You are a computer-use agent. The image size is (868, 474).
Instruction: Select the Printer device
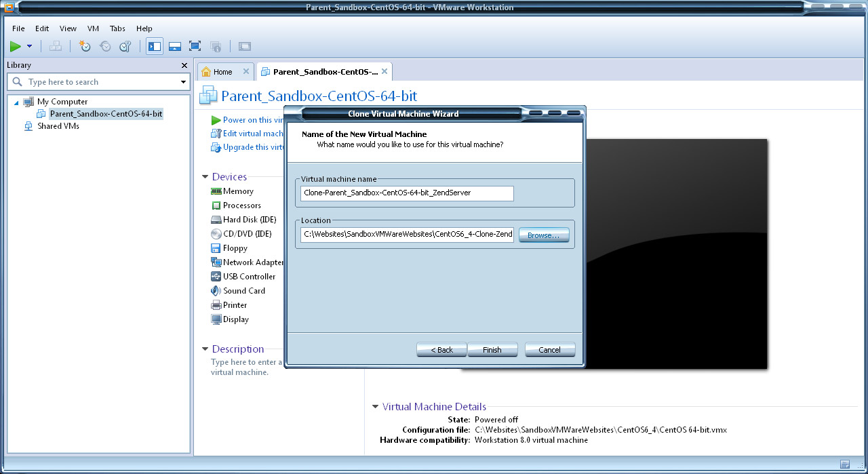click(x=229, y=305)
